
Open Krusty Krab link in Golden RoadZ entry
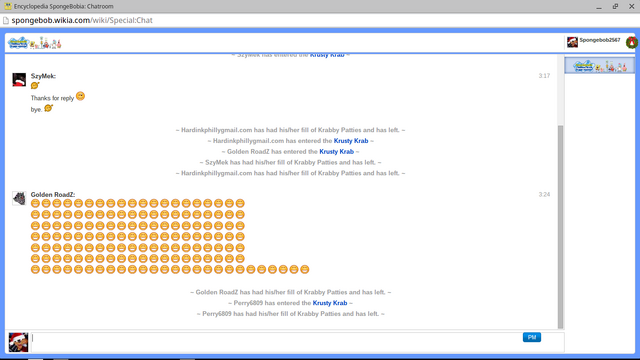click(336, 151)
